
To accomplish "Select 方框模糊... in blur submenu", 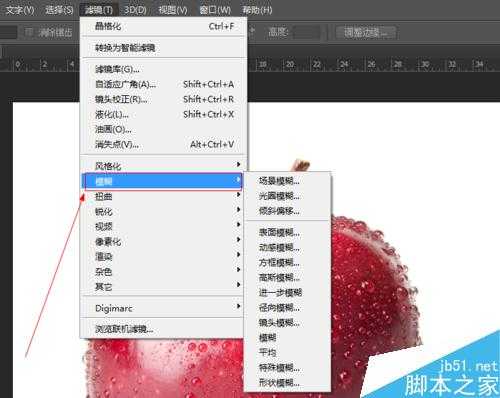I will (288, 262).
